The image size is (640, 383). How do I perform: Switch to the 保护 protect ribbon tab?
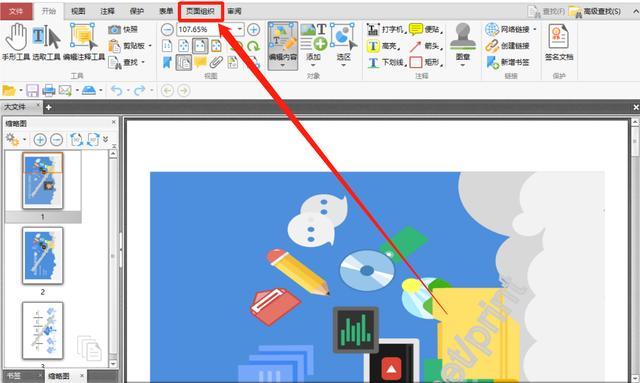pos(137,11)
